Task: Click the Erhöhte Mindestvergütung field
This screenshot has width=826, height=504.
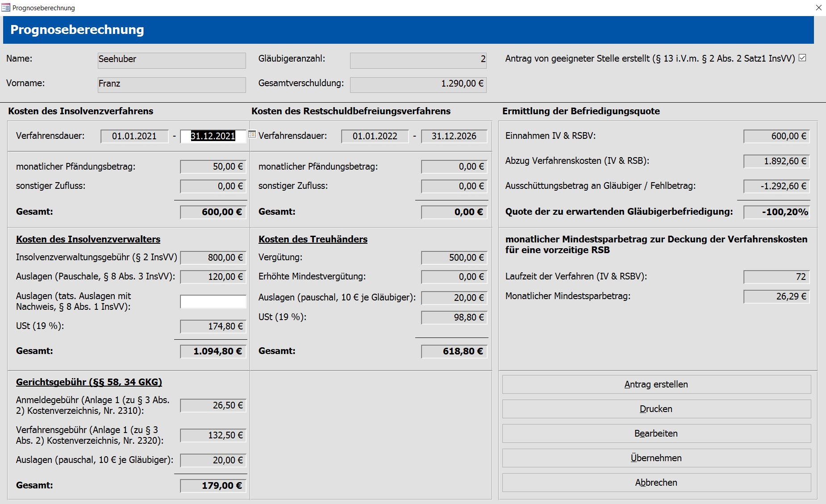Action: (454, 277)
